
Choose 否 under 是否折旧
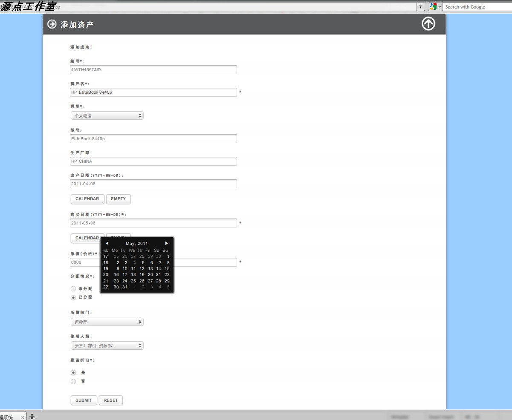(x=73, y=381)
